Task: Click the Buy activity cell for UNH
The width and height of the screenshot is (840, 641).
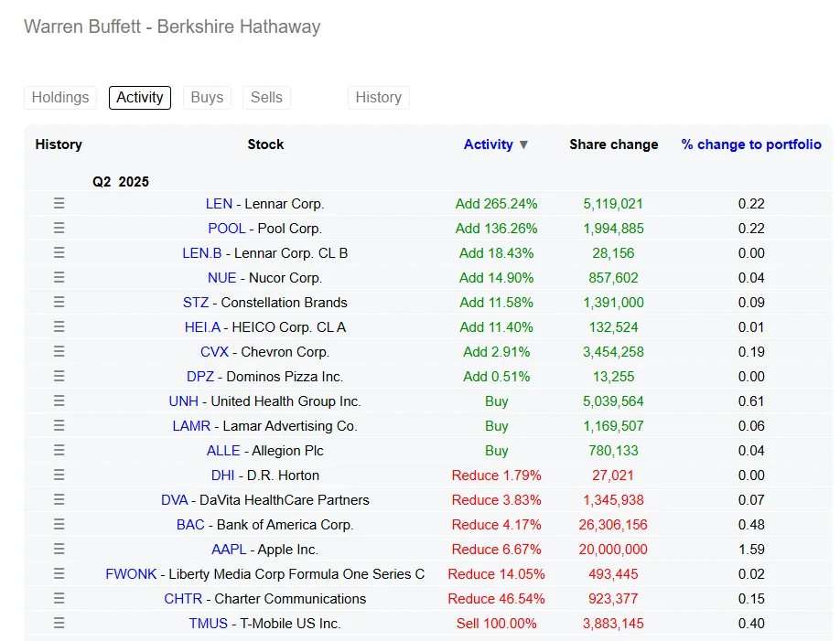Action: click(x=496, y=401)
